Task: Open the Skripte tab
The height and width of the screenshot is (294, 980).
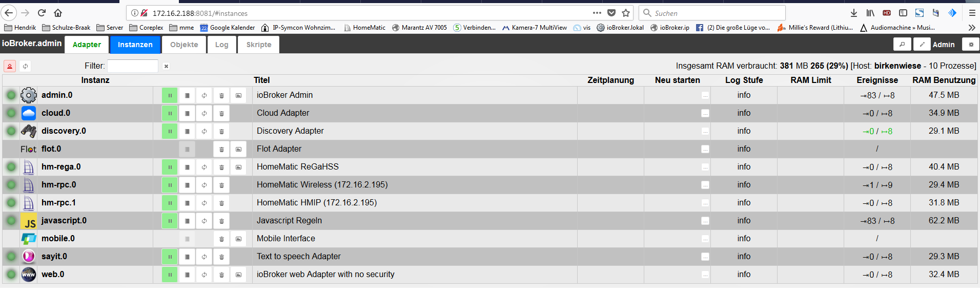Action: point(259,45)
